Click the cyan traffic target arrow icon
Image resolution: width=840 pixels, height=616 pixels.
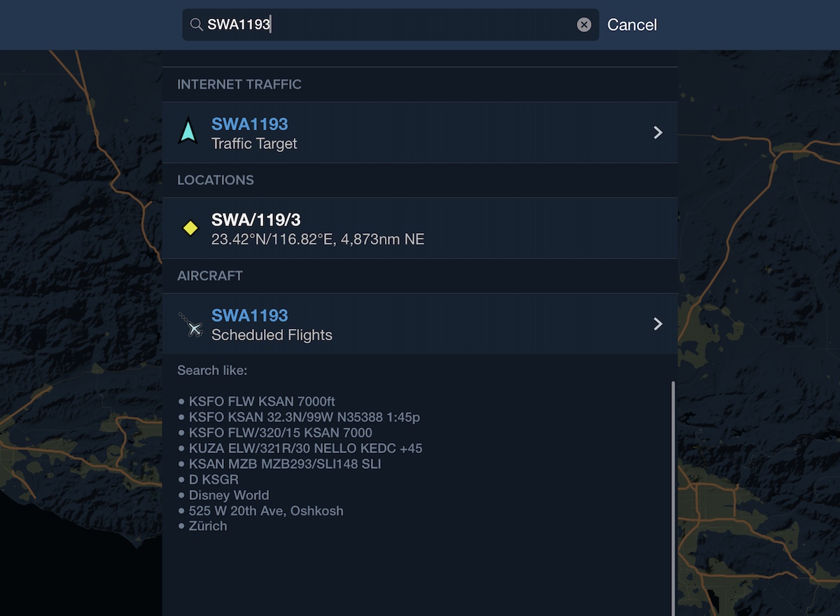(188, 132)
